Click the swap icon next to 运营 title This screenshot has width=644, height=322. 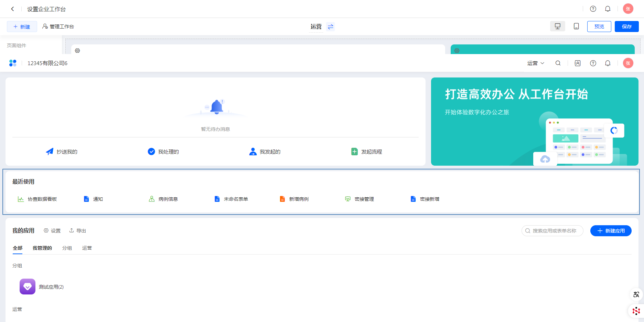[331, 27]
